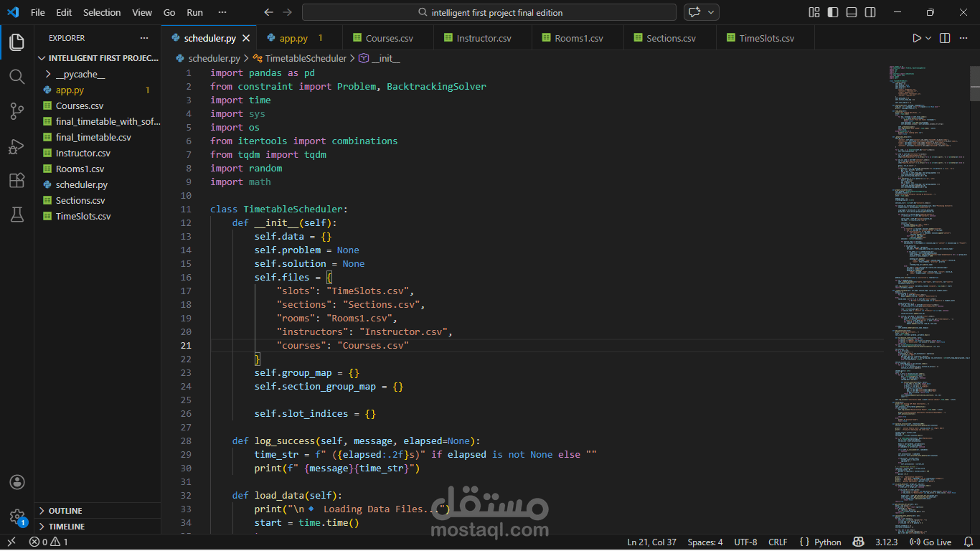Change line endings via CRLF
Screen dimensions: 980x551
(x=778, y=542)
